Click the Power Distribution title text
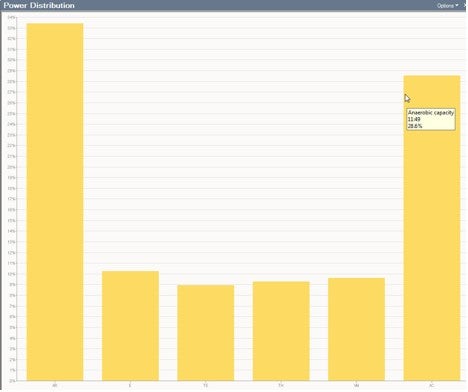Screen dimensions: 468x392 [39, 5]
